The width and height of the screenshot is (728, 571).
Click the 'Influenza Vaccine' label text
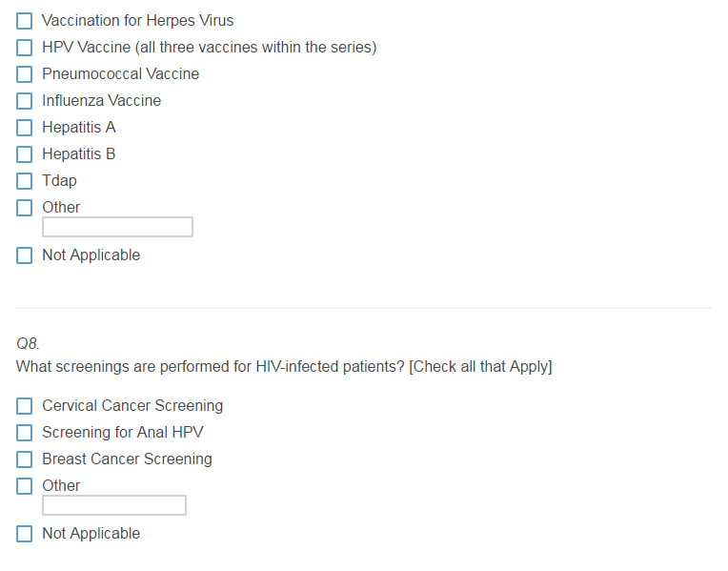point(101,101)
